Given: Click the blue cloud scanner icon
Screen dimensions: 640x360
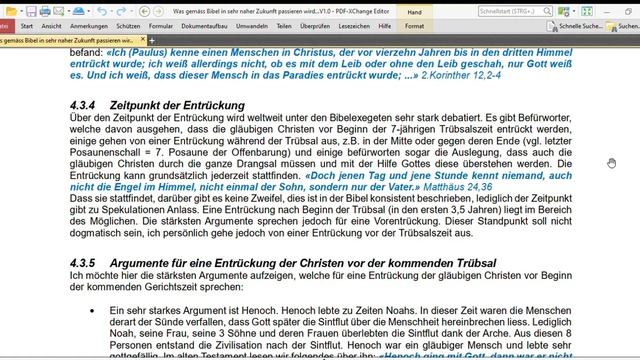Looking at the screenshot, I should [x=78, y=11].
